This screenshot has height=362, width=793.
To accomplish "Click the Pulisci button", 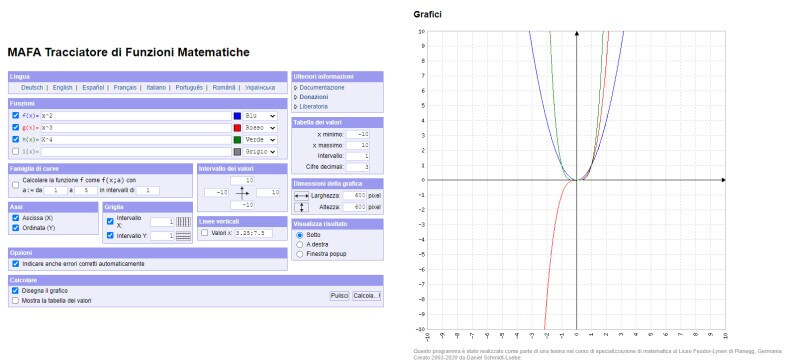I will click(x=339, y=296).
